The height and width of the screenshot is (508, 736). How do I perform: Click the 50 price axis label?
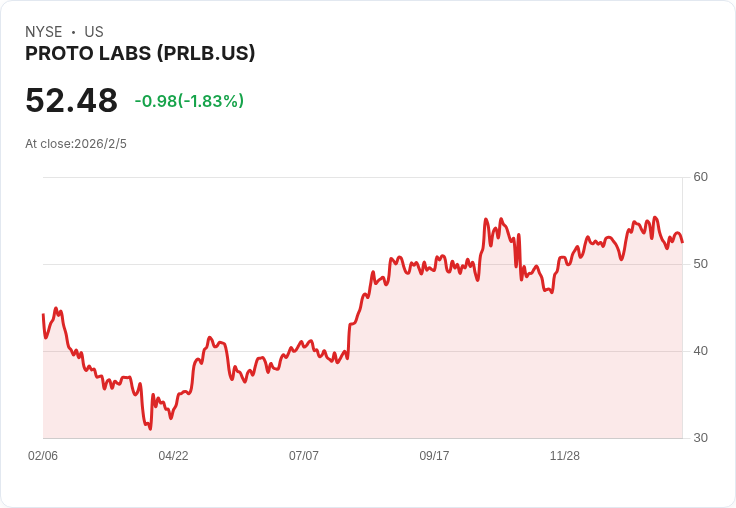(x=700, y=264)
